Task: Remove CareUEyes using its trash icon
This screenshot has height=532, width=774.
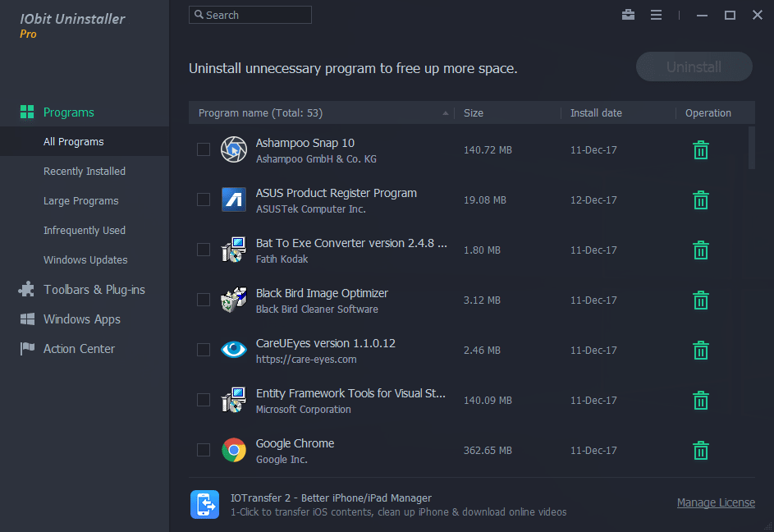Action: coord(700,351)
